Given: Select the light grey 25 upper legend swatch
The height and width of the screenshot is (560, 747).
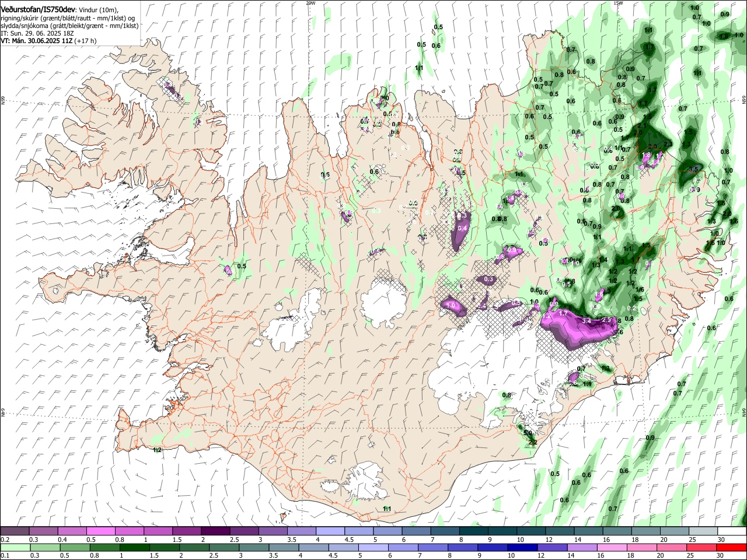Looking at the screenshot, I should pyautogui.click(x=703, y=531).
